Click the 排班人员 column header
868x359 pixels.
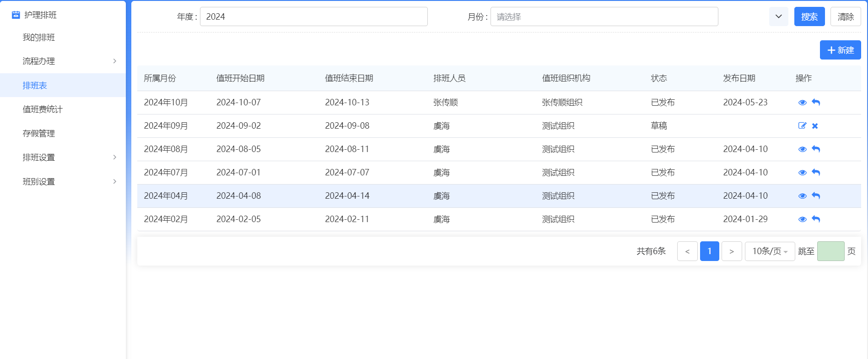[x=449, y=78]
